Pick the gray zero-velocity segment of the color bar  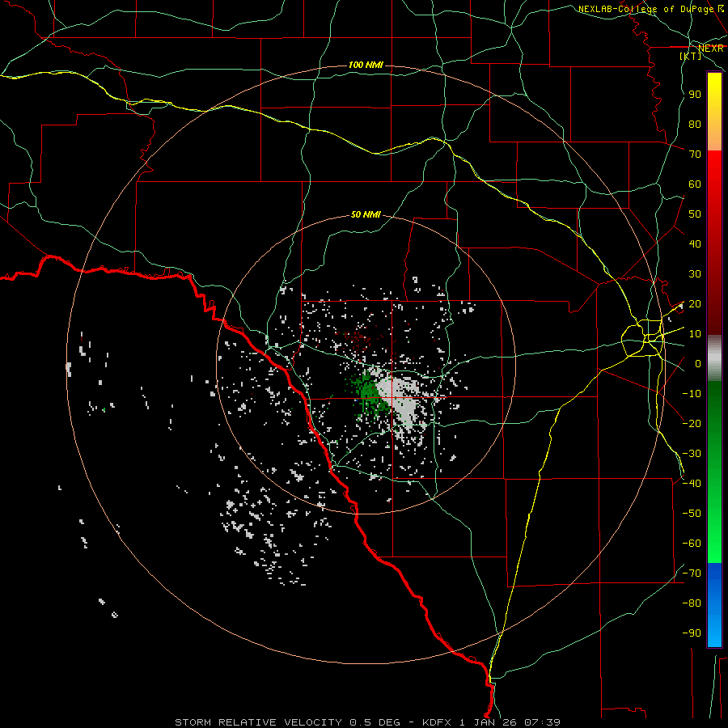click(x=714, y=358)
